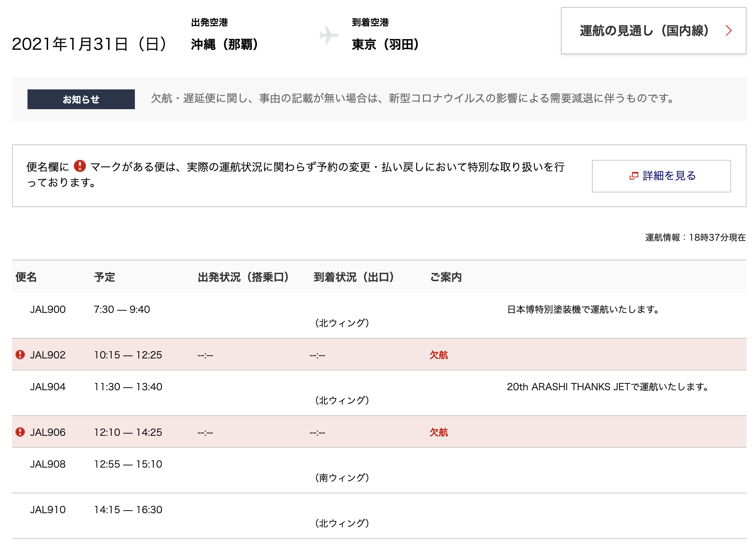Click （南ウィング） arrival for JAL908
Image resolution: width=756 pixels, height=545 pixels.
click(342, 478)
